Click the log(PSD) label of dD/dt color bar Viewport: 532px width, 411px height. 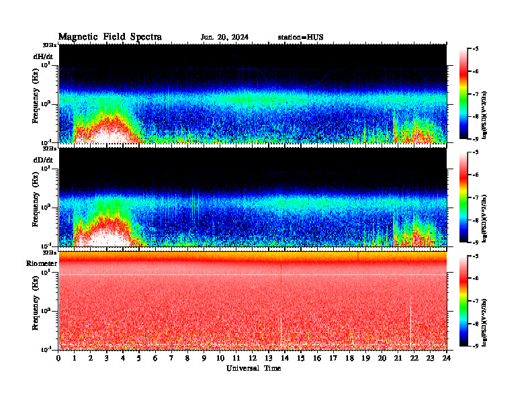pos(484,218)
